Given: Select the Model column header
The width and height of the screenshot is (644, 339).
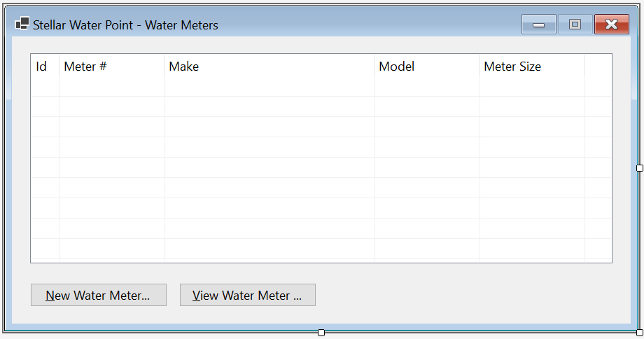Looking at the screenshot, I should 427,66.
